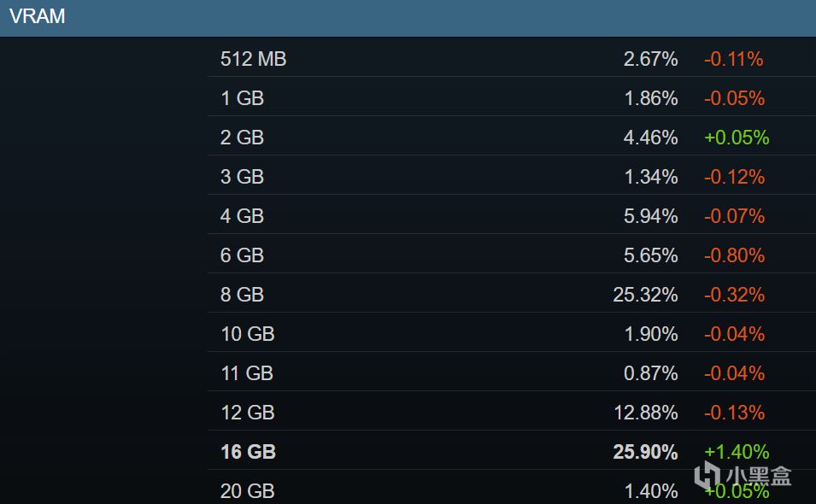Viewport: 816px width, 504px height.
Task: Click the 25.90% share value
Action: coord(645,452)
